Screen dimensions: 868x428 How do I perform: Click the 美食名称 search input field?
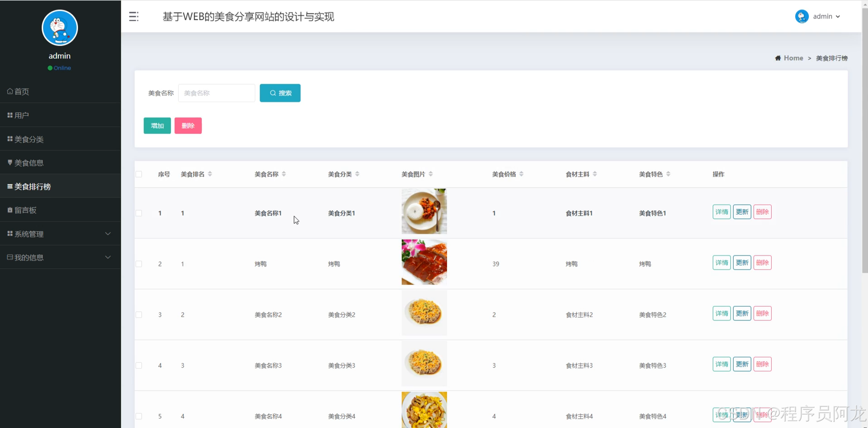pyautogui.click(x=216, y=93)
